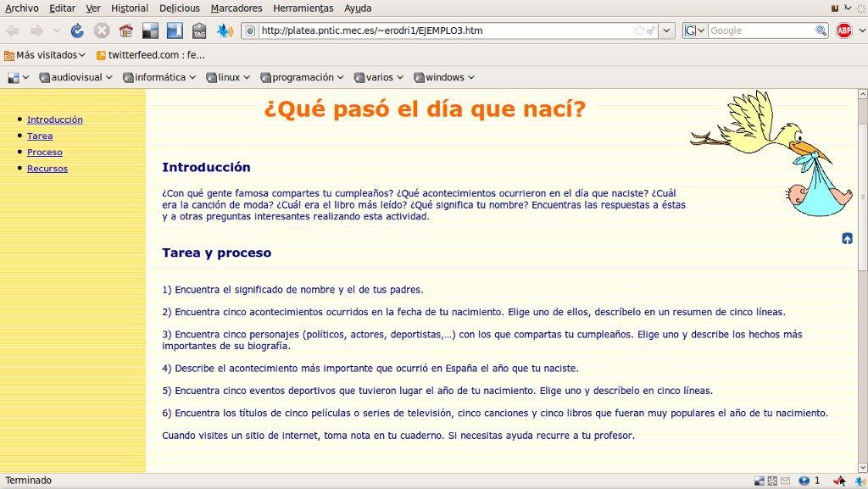
Task: Click the magnifier search icon in the Google box
Action: pos(821,31)
